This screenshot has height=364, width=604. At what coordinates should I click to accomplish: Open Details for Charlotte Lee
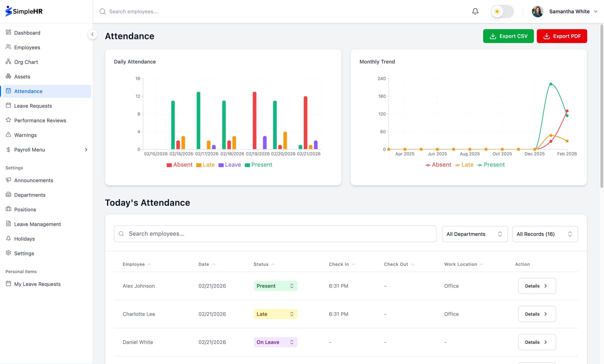click(537, 314)
